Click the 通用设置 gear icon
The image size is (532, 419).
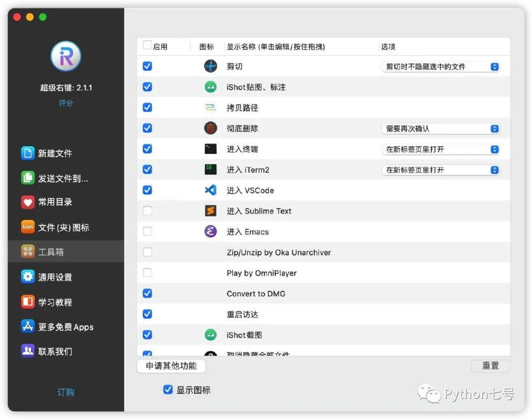point(28,277)
